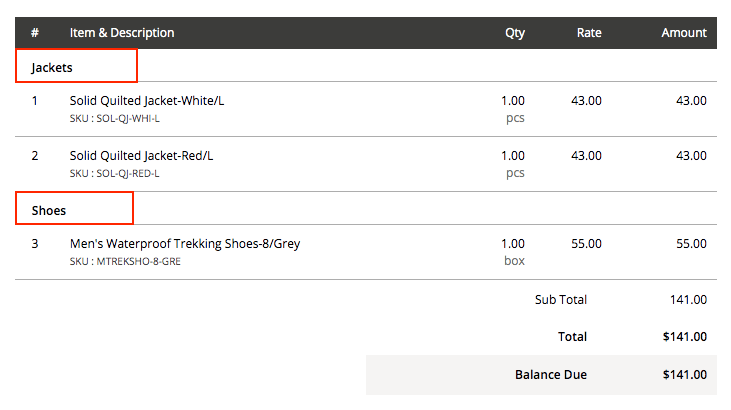Click the Shoes group header
This screenshot has height=410, width=731.
tap(49, 210)
